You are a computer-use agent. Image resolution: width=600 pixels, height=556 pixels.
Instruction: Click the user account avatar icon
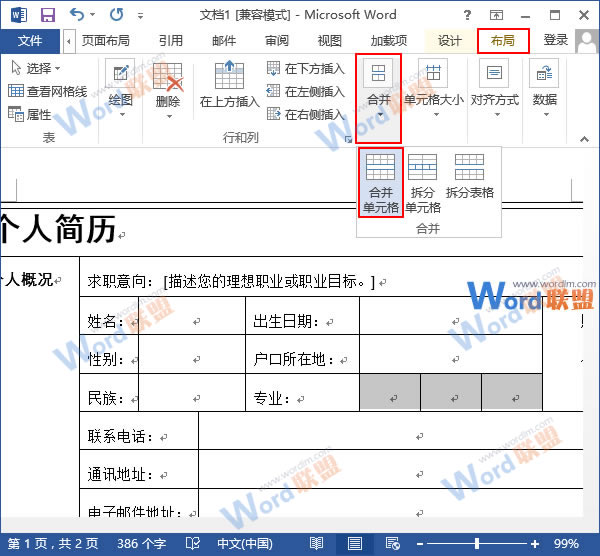click(587, 41)
